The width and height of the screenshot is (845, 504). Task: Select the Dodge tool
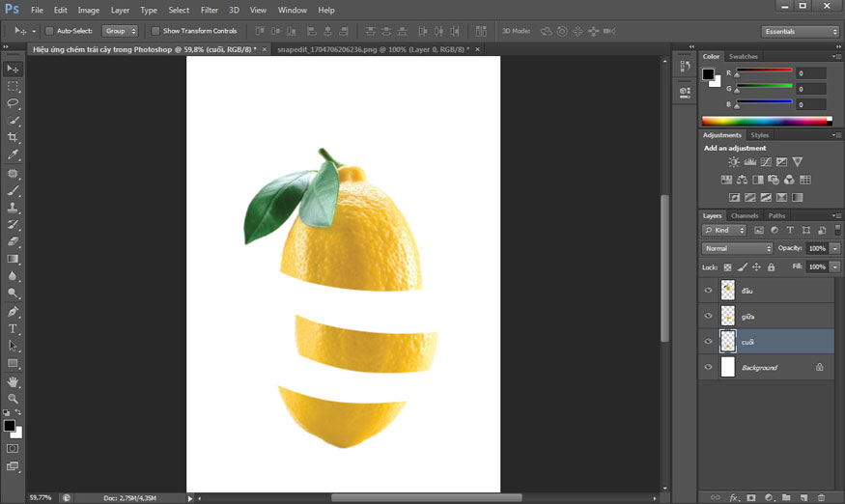[13, 294]
